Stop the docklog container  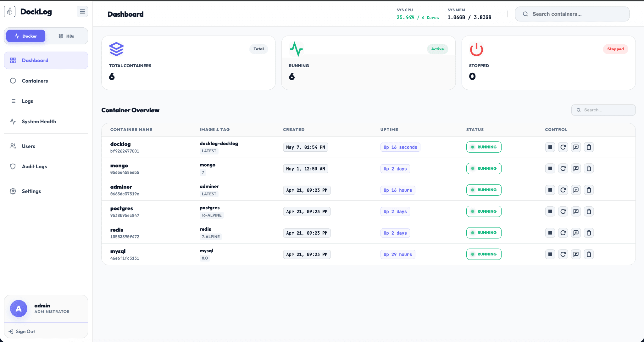(x=550, y=147)
